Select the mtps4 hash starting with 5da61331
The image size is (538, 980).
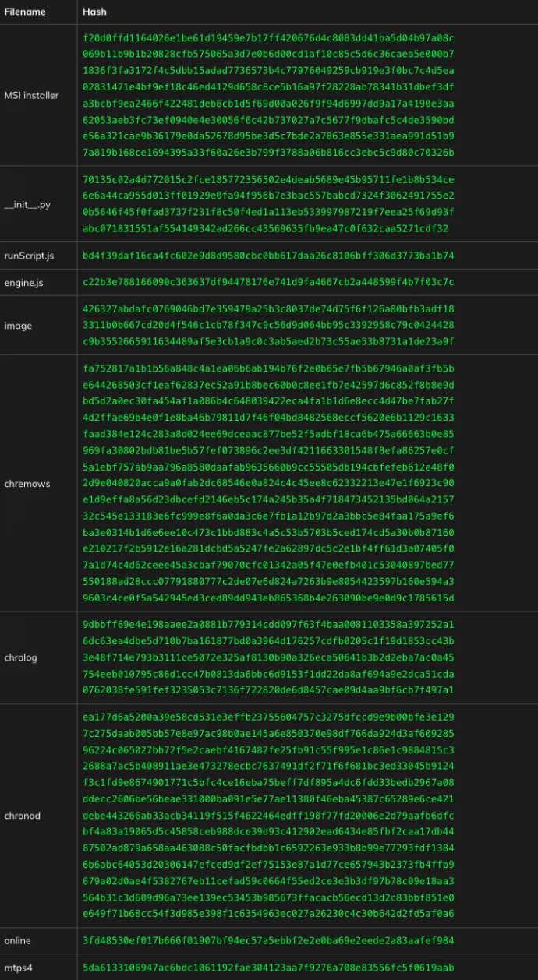pyautogui.click(x=268, y=968)
